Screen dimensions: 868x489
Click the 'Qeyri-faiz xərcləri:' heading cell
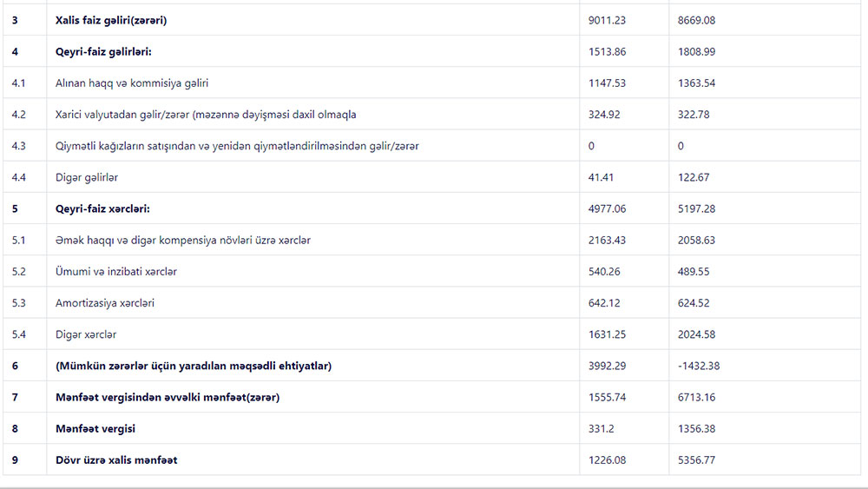pyautogui.click(x=102, y=209)
